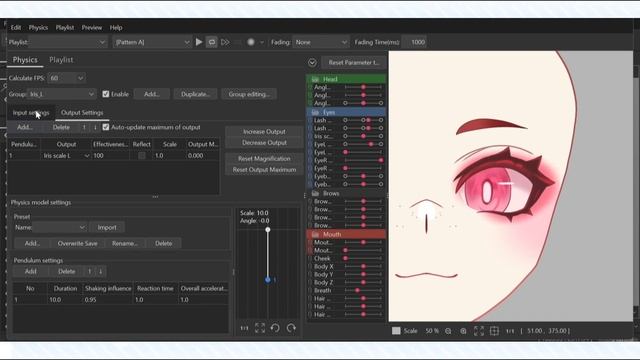Click the Breath parameter slider
640x360 pixels.
click(x=363, y=291)
